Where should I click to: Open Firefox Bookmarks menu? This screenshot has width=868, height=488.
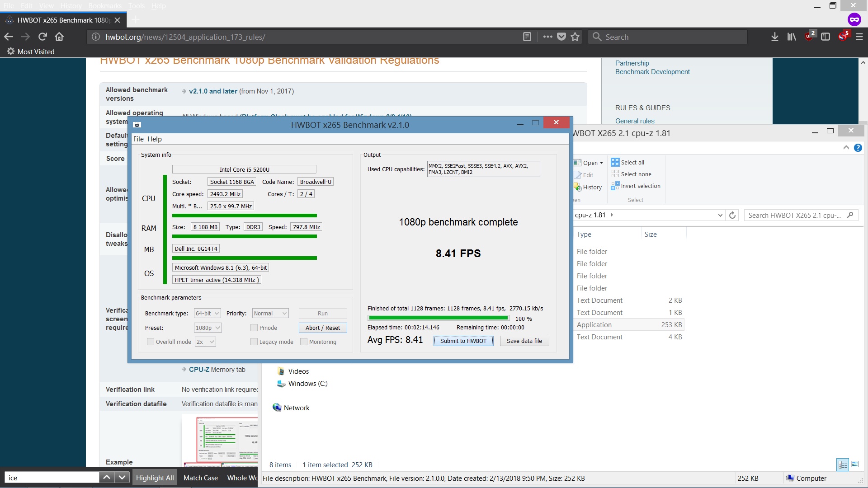coord(105,5)
